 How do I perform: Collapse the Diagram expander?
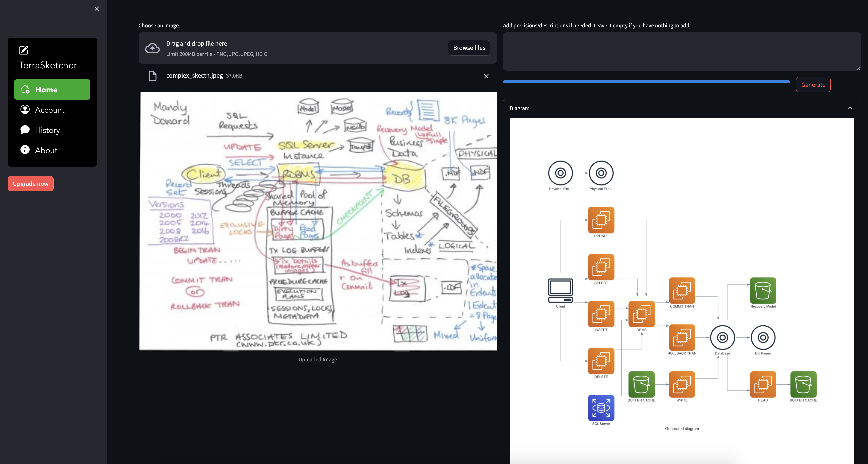850,108
